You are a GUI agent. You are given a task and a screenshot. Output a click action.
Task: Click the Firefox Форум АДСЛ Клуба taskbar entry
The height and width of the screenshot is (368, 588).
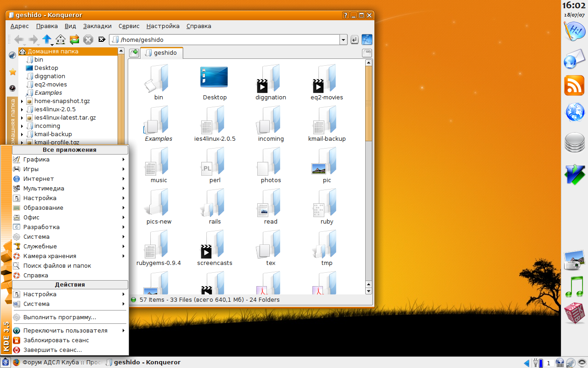click(x=57, y=362)
